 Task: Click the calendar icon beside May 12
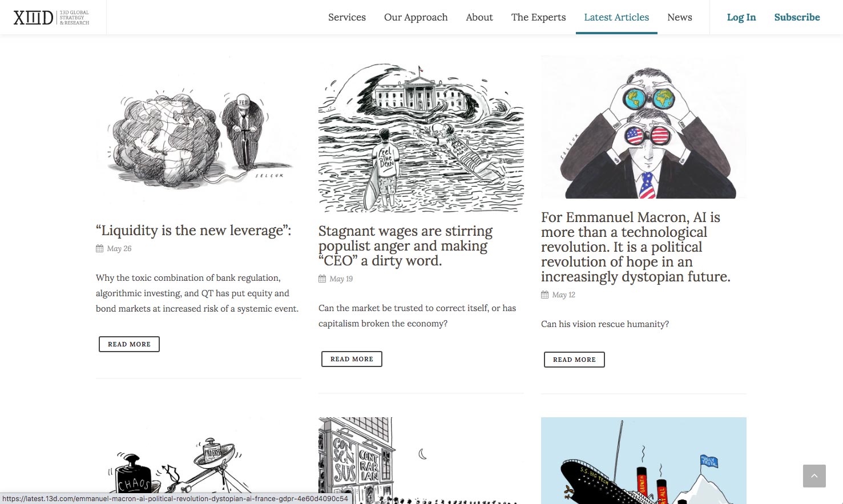coord(544,295)
